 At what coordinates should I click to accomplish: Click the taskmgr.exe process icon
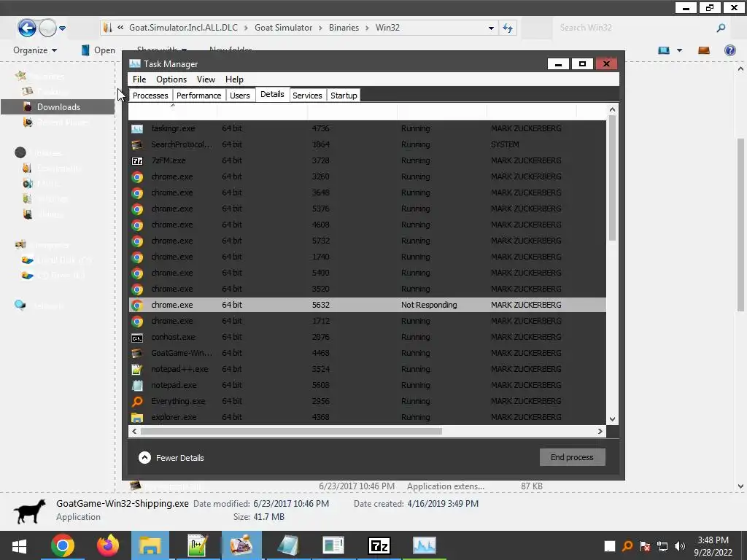(137, 128)
